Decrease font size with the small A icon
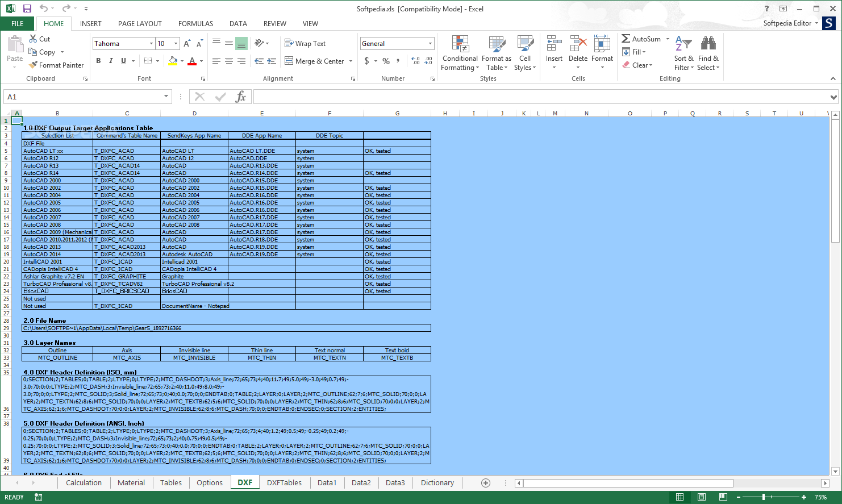The width and height of the screenshot is (842, 504). click(x=199, y=44)
